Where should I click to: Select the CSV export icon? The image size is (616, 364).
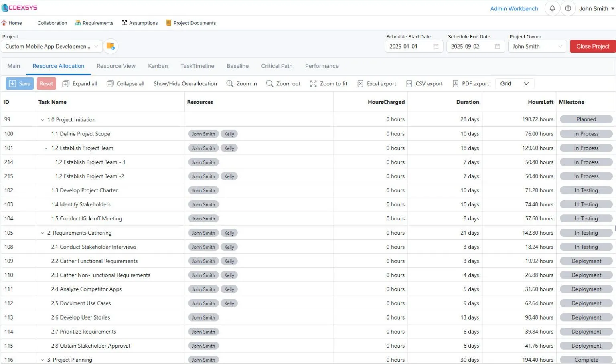(424, 83)
